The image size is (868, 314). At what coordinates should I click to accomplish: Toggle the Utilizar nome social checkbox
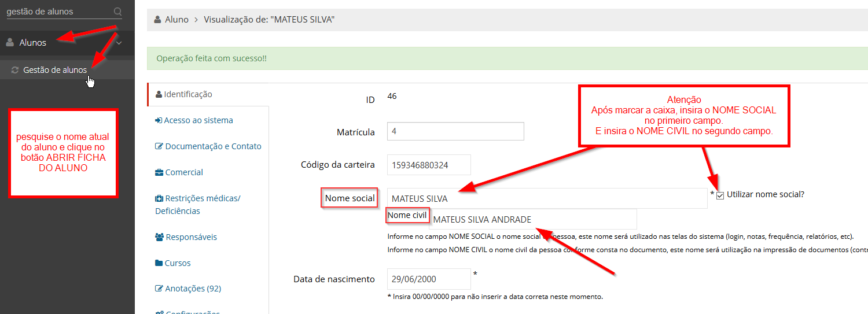point(720,195)
